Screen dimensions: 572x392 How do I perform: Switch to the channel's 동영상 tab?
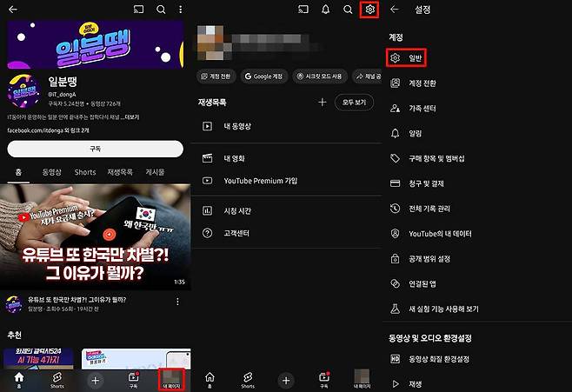(x=52, y=172)
